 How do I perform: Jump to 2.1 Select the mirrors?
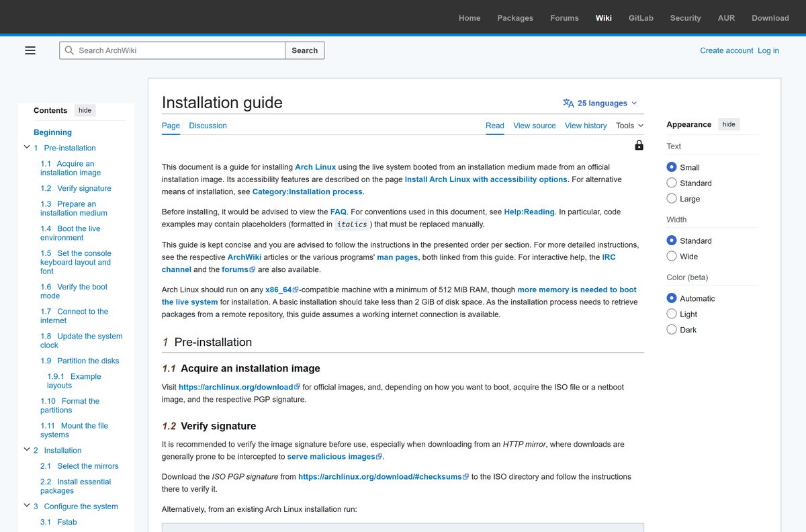point(79,466)
